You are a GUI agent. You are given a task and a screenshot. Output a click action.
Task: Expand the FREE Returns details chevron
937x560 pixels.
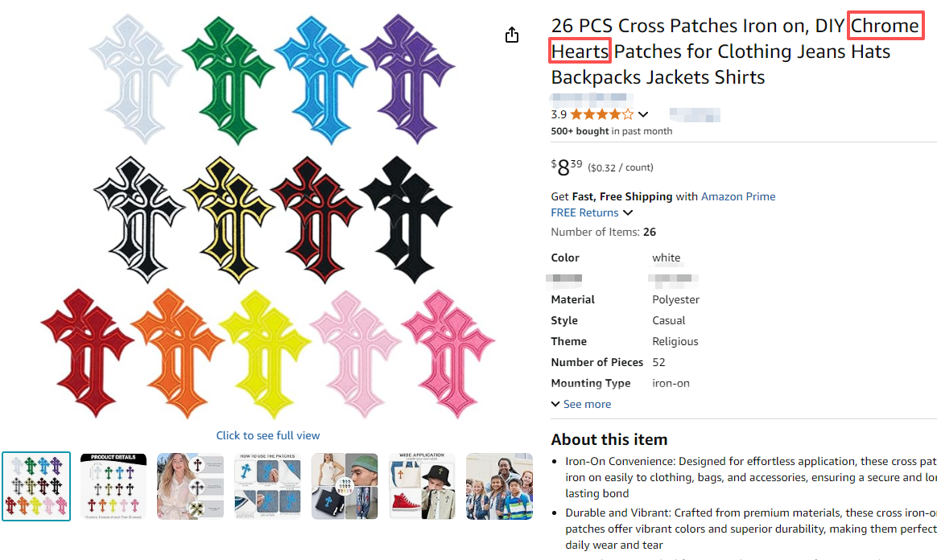(x=628, y=213)
